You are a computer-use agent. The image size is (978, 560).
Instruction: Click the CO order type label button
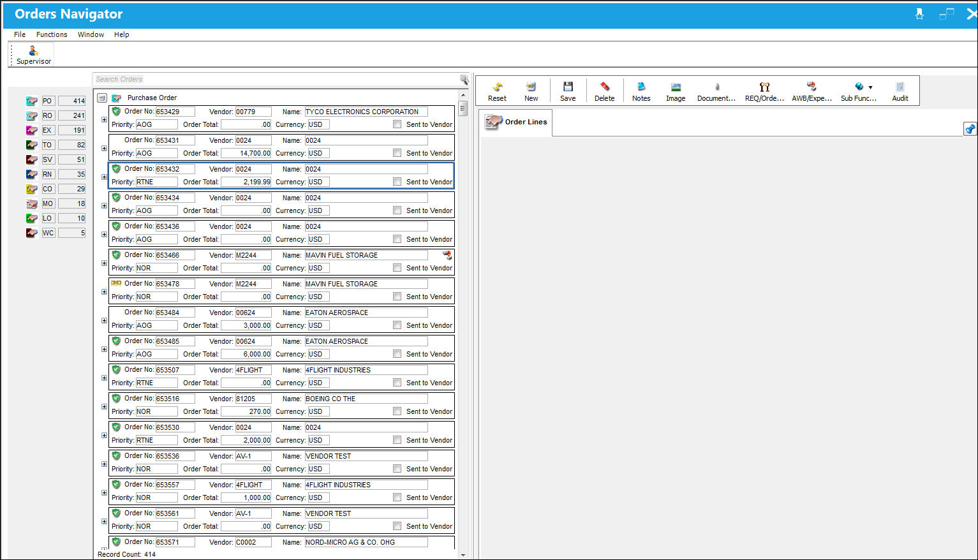48,189
